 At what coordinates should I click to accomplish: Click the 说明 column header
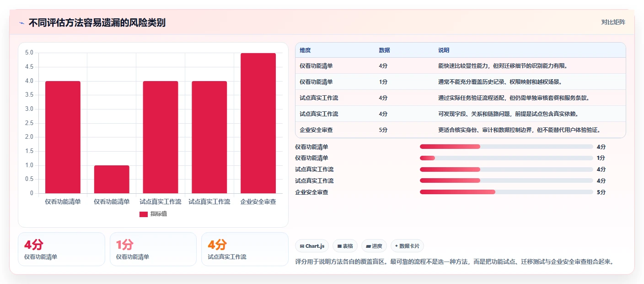coord(444,50)
